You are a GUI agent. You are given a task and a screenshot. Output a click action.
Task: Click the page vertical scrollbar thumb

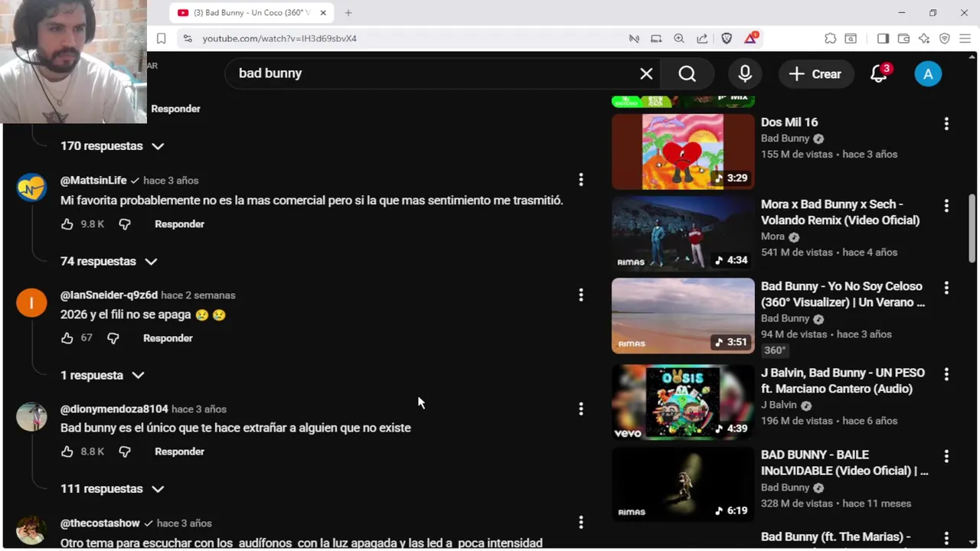972,229
